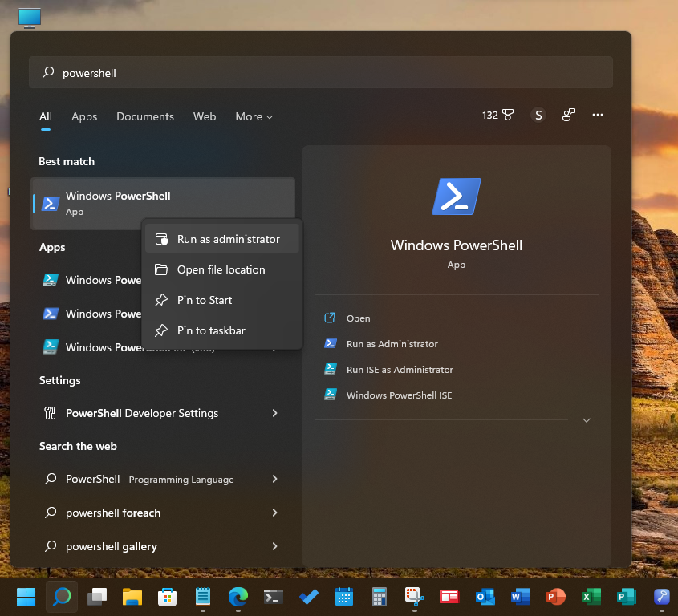This screenshot has height=616, width=678.
Task: Open the rightmost key-shaped taskbar app
Action: 662,597
